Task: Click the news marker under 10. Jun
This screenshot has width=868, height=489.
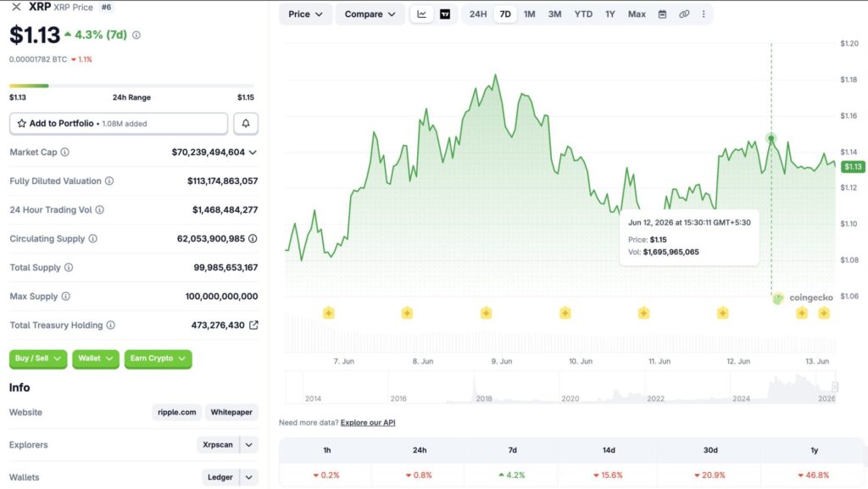Action: (x=565, y=313)
